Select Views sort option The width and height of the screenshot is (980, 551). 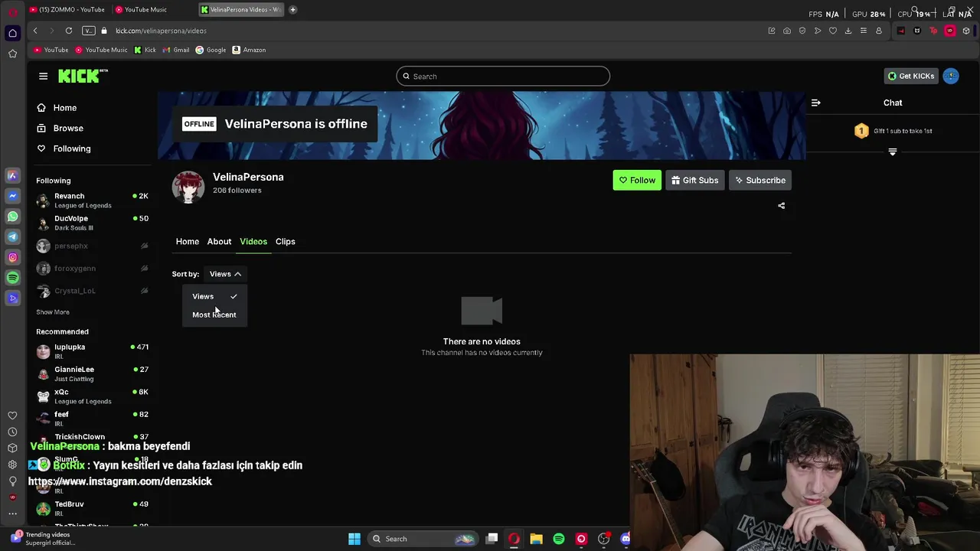(214, 296)
